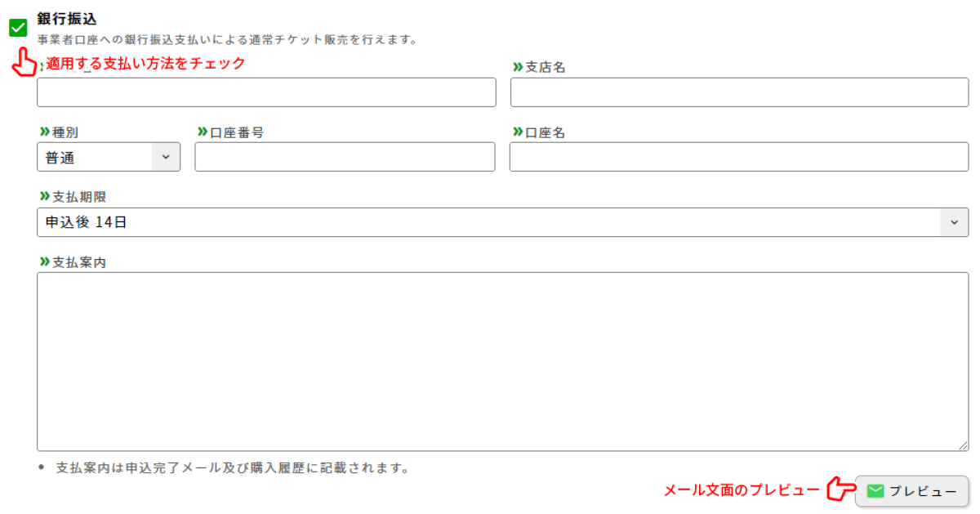
Task: Click the green chevron icon beside 口座番号
Action: click(203, 132)
